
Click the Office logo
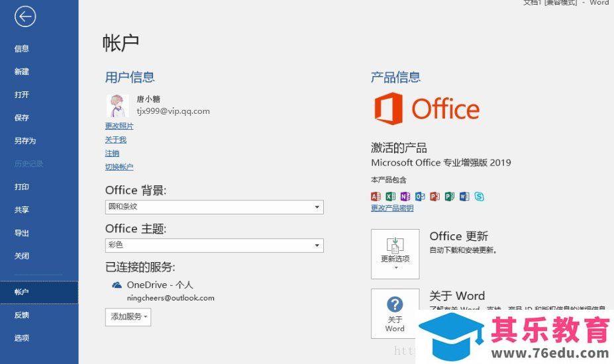[x=427, y=109]
